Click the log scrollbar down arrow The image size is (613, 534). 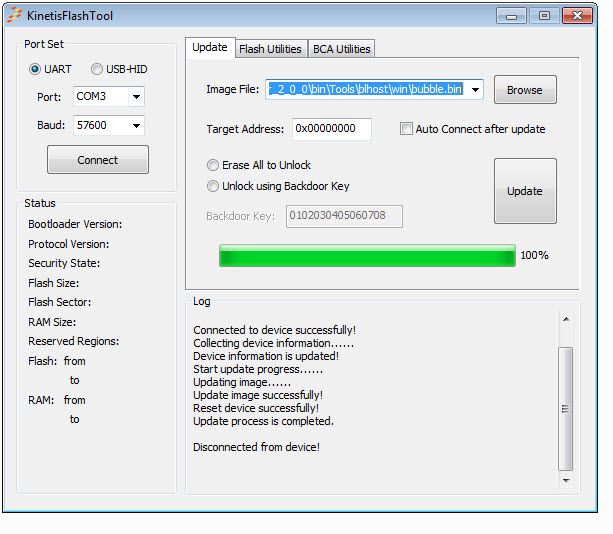(566, 480)
